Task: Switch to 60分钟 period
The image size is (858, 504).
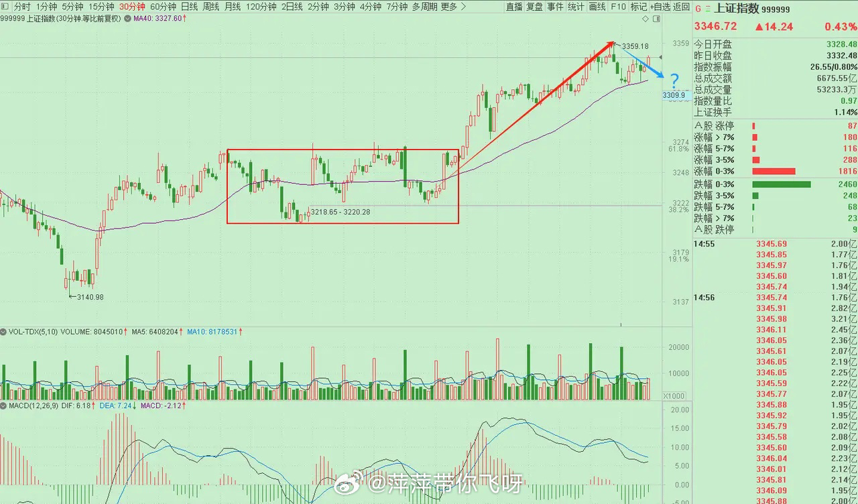Action: (x=163, y=7)
